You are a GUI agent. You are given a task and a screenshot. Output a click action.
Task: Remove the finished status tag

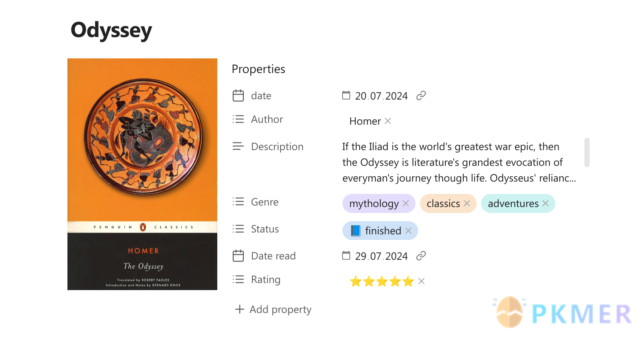click(408, 231)
